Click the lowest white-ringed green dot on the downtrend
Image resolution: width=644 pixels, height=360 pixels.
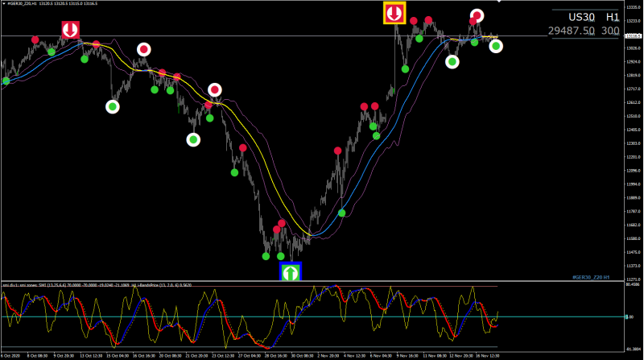click(193, 139)
